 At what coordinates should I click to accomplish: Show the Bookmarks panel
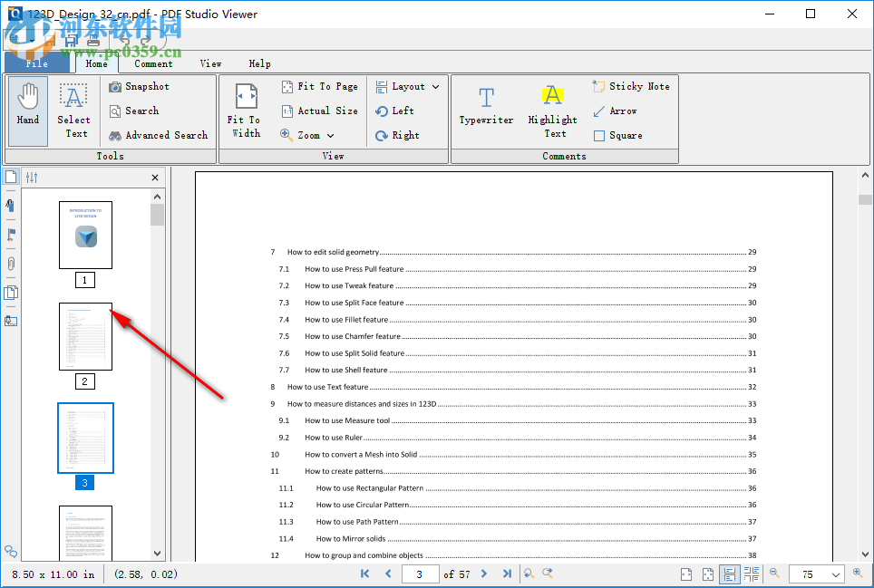[x=10, y=235]
